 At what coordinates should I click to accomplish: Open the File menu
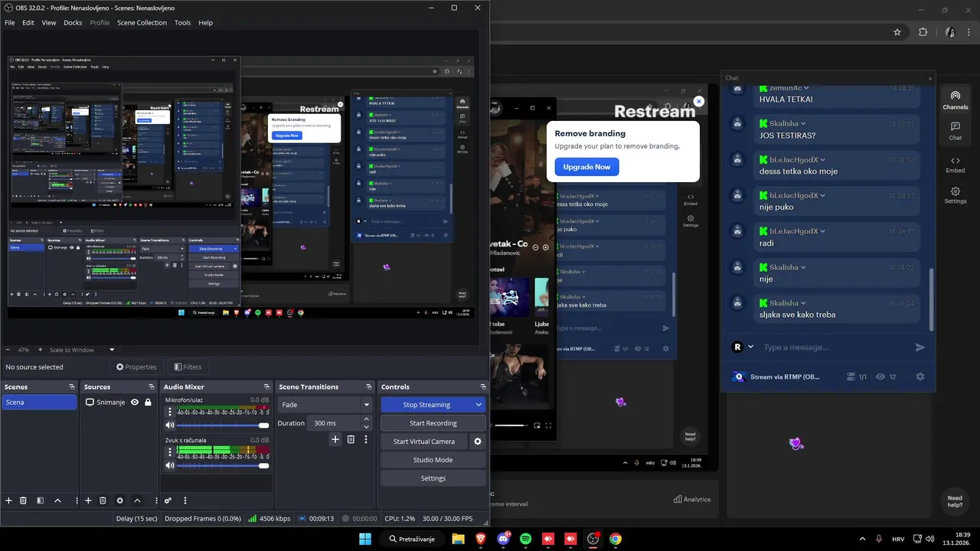click(x=10, y=23)
